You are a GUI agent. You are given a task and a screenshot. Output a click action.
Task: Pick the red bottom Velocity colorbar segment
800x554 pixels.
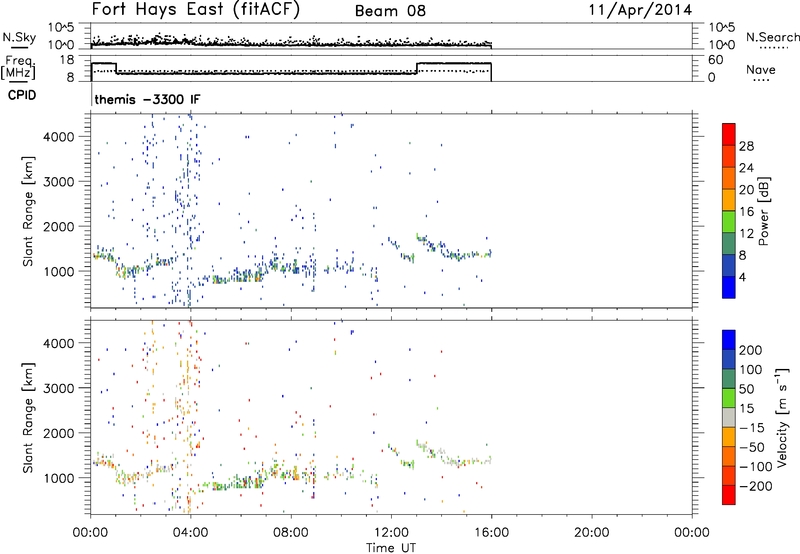click(x=729, y=495)
